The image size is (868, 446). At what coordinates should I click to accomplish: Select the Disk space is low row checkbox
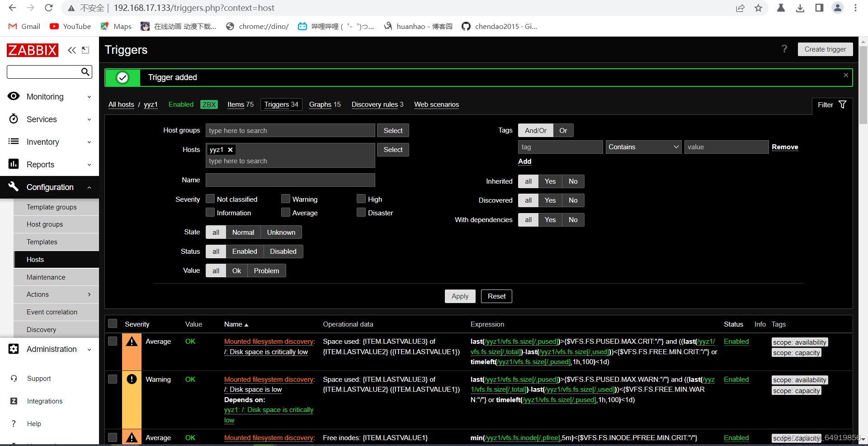(x=113, y=379)
